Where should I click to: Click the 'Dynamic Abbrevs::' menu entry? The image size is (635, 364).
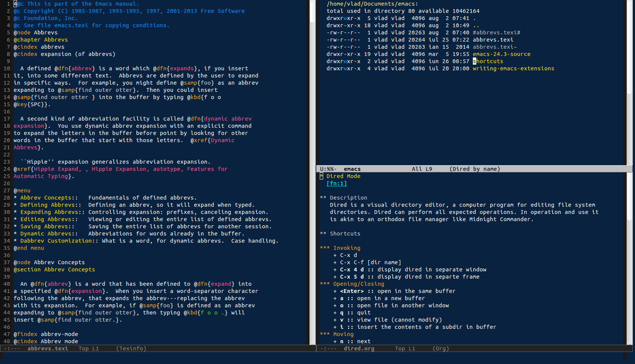coord(49,234)
